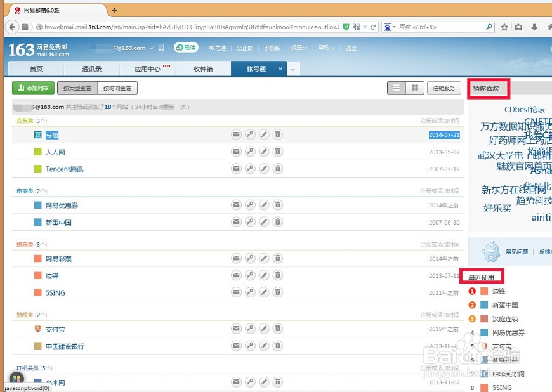Switch to the 应用中心 tab
This screenshot has width=552, height=392.
147,69
